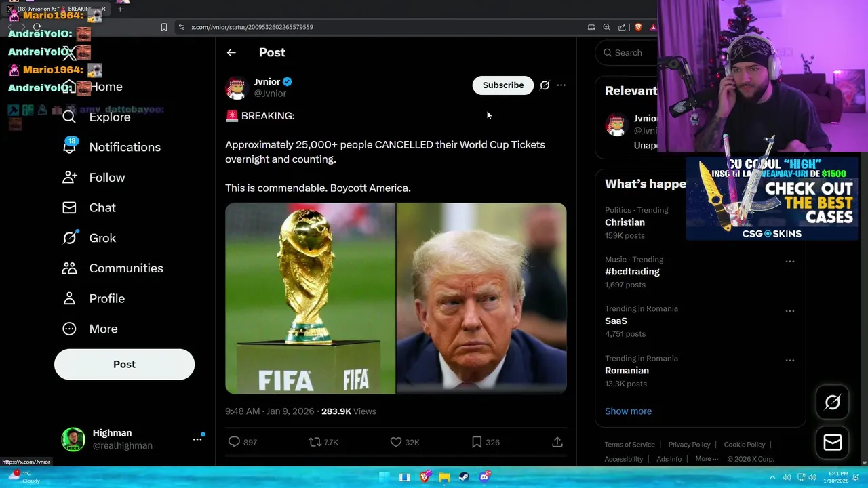Open options dots for #bcdtrading trend
Viewport: 868px width, 488px height.
[x=790, y=262]
